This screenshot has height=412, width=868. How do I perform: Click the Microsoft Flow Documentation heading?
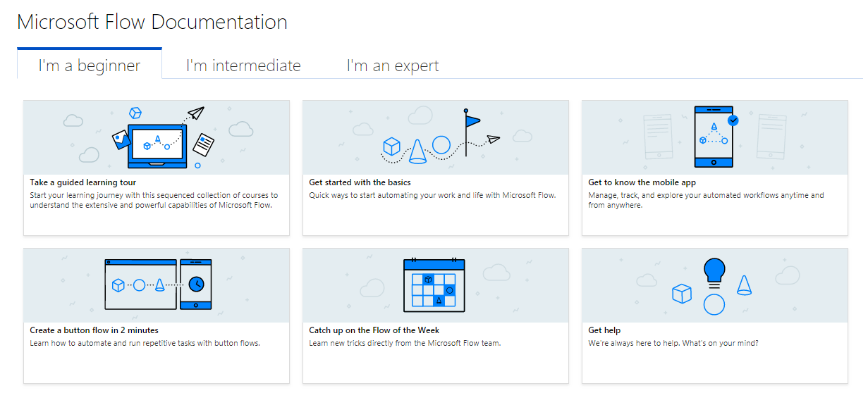coord(152,22)
